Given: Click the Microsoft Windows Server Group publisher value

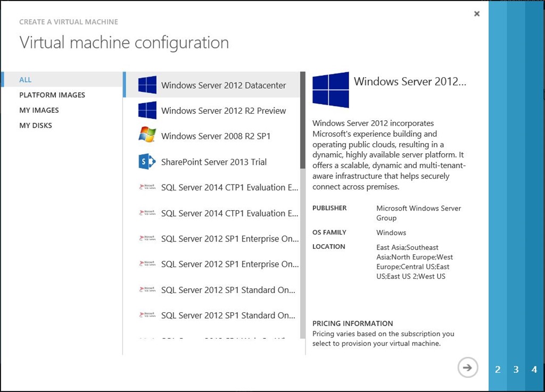Looking at the screenshot, I should pyautogui.click(x=418, y=213).
